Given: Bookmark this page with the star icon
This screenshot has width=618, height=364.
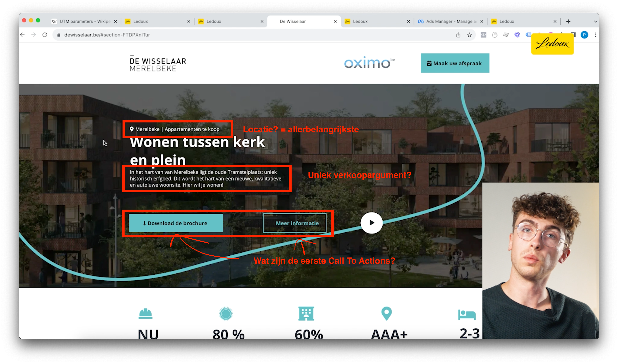Looking at the screenshot, I should click(469, 35).
